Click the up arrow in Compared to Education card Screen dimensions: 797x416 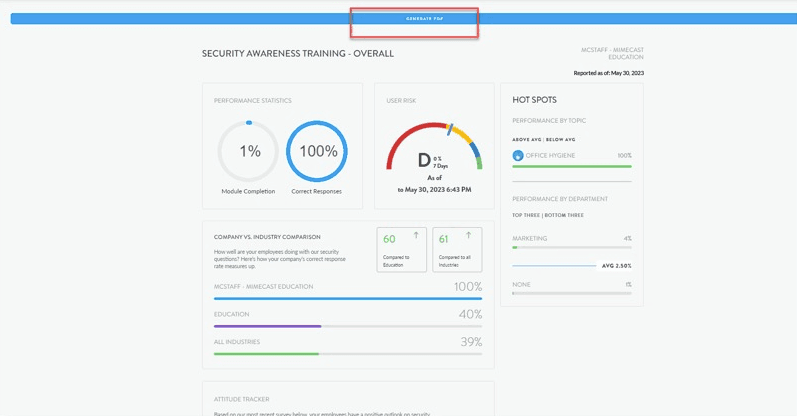(416, 236)
